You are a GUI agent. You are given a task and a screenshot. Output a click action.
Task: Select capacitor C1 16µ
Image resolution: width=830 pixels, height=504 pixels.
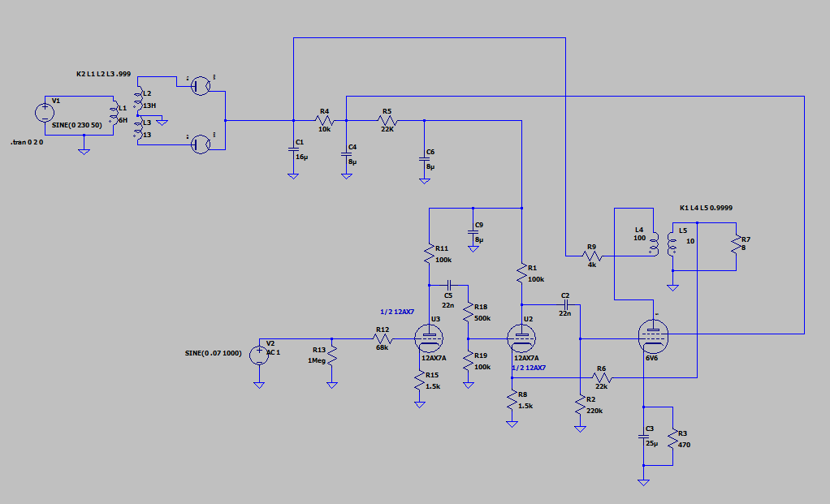292,149
